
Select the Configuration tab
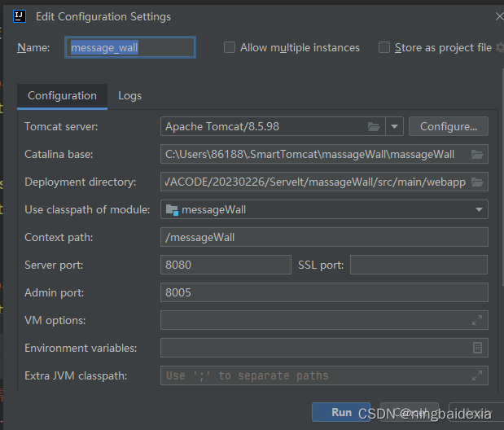(x=63, y=96)
